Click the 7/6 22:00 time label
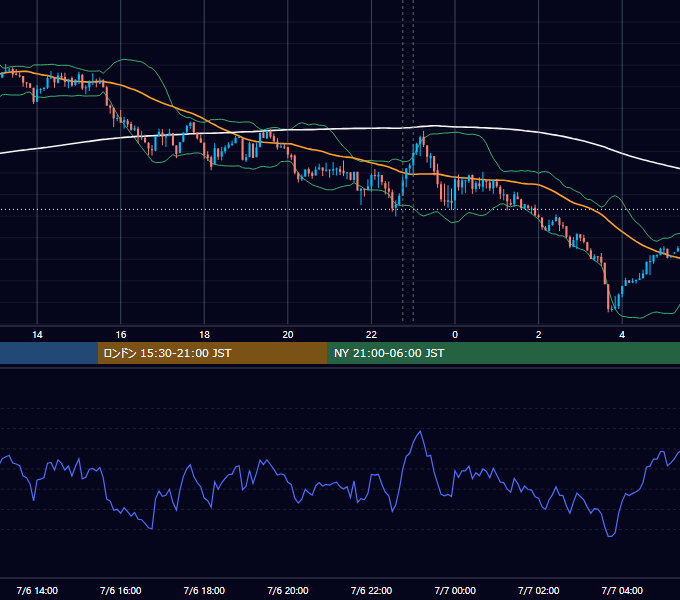The image size is (680, 600). click(371, 590)
